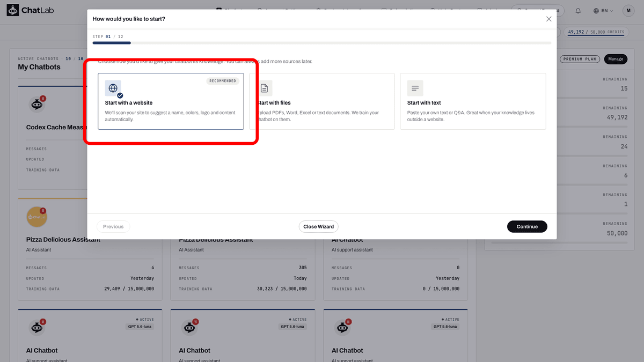
Task: Click the Previous button
Action: pyautogui.click(x=113, y=226)
